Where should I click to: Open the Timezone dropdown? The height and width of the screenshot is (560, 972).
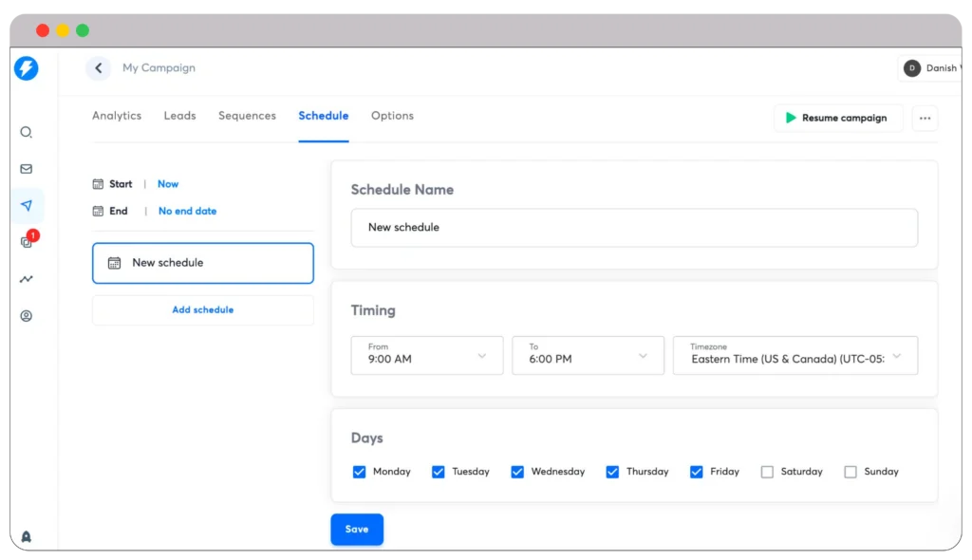(x=795, y=355)
